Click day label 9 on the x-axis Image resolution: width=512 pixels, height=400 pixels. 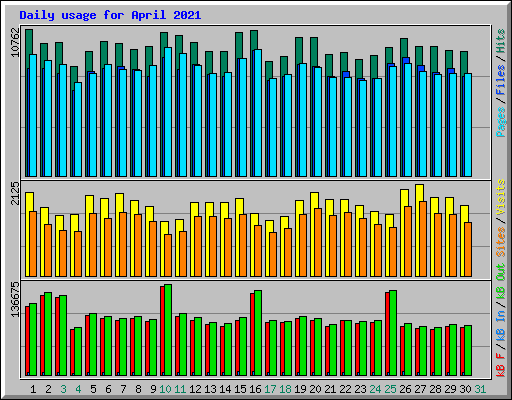tap(153, 389)
